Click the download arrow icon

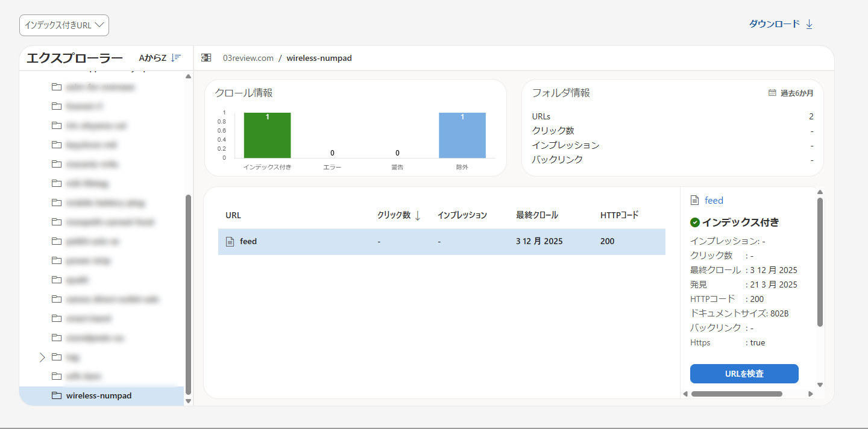[809, 24]
